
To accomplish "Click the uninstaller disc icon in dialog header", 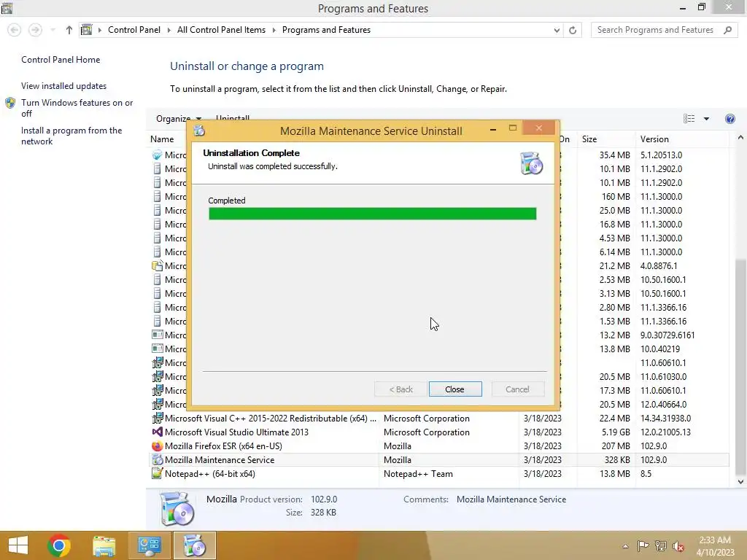I will pos(531,163).
